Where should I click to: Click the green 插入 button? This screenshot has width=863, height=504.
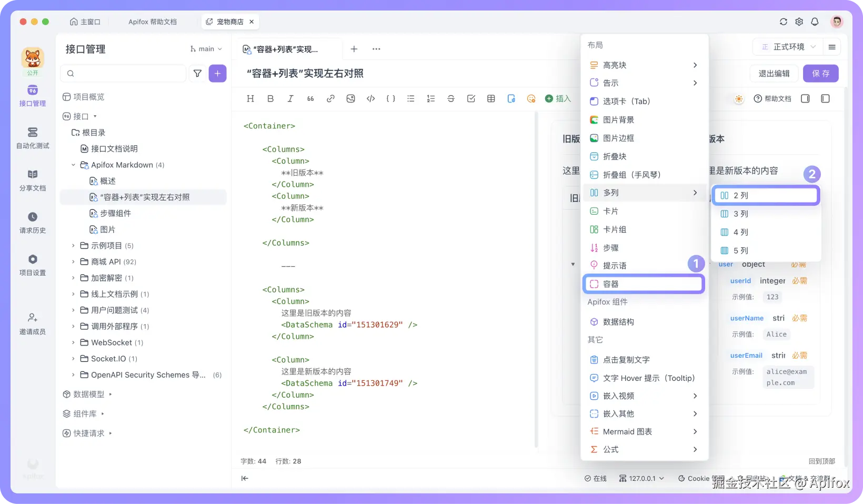(558, 98)
